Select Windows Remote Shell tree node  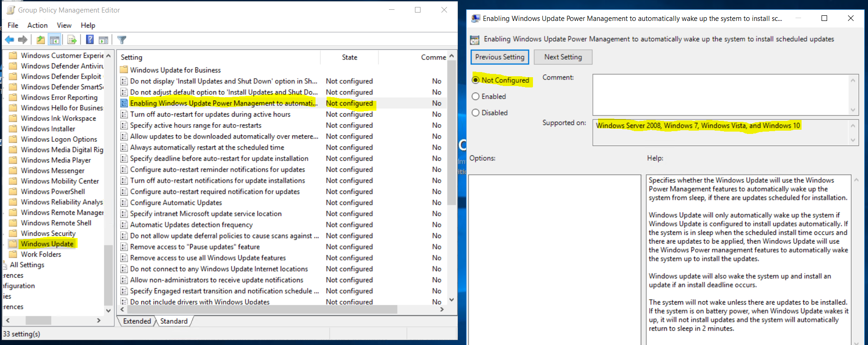coord(56,223)
